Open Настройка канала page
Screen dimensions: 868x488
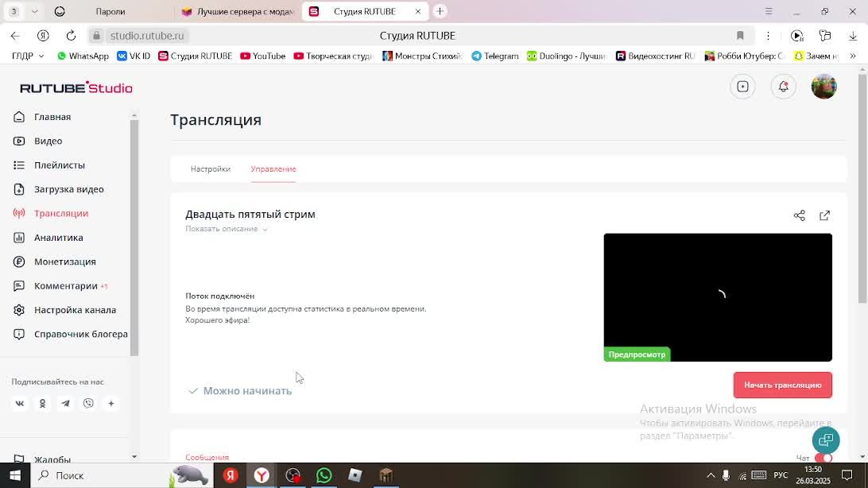point(75,310)
